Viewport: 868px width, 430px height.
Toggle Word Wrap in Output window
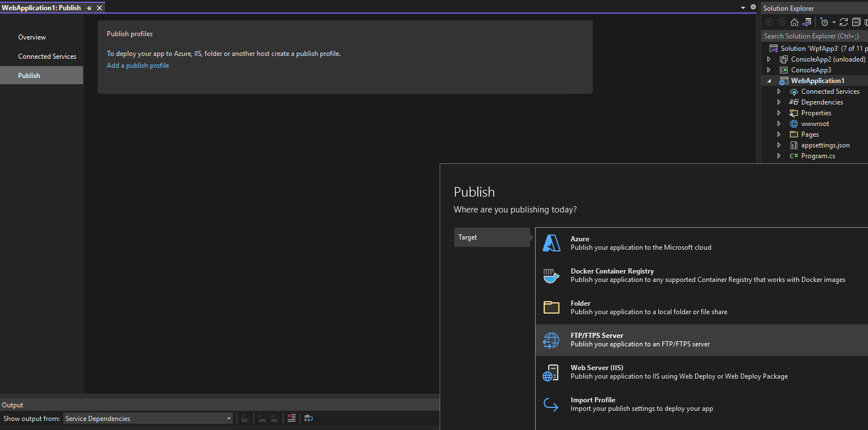tap(309, 418)
